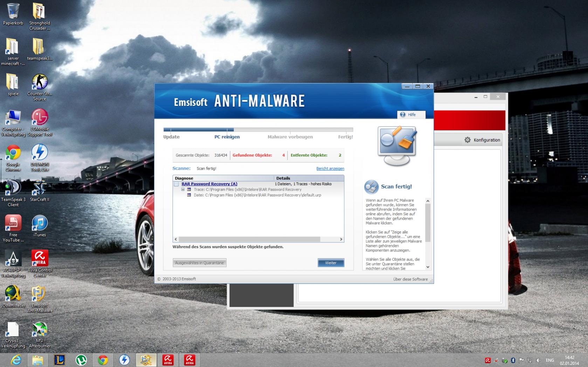Select the spiele folder on desktop

pyautogui.click(x=13, y=85)
